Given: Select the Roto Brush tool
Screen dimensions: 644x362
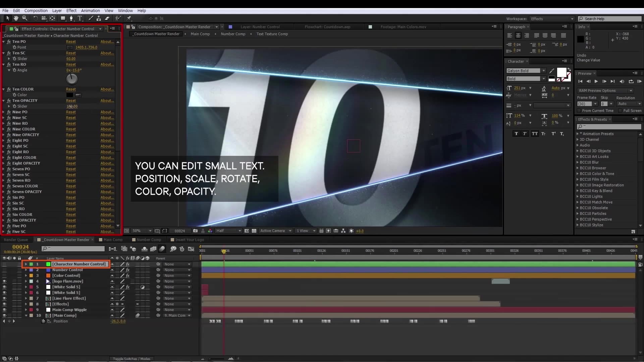Looking at the screenshot, I should coord(118,18).
